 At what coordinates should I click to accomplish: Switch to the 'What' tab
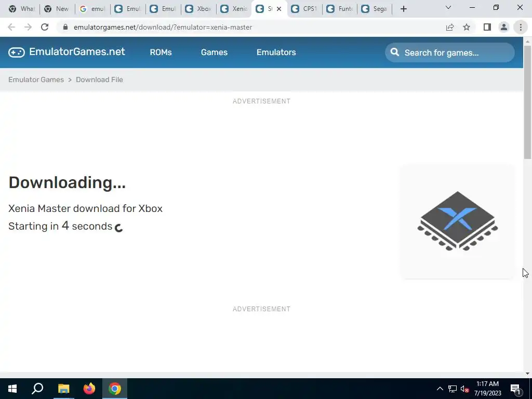[x=22, y=9]
